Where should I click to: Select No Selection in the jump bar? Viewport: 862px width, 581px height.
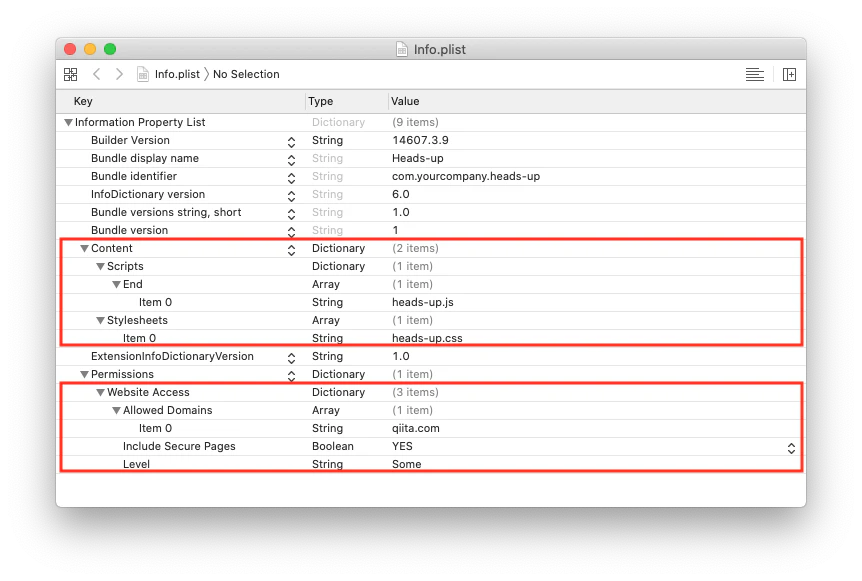tap(246, 74)
